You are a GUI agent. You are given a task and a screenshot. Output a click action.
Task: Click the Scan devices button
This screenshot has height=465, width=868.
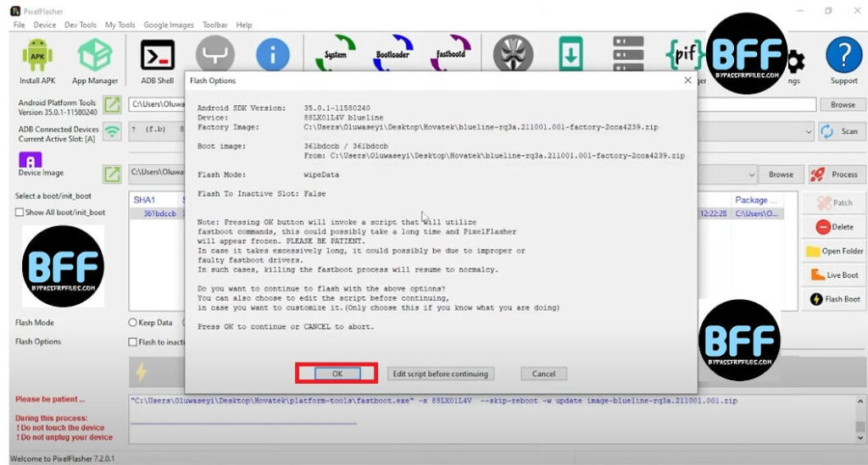pyautogui.click(x=839, y=131)
